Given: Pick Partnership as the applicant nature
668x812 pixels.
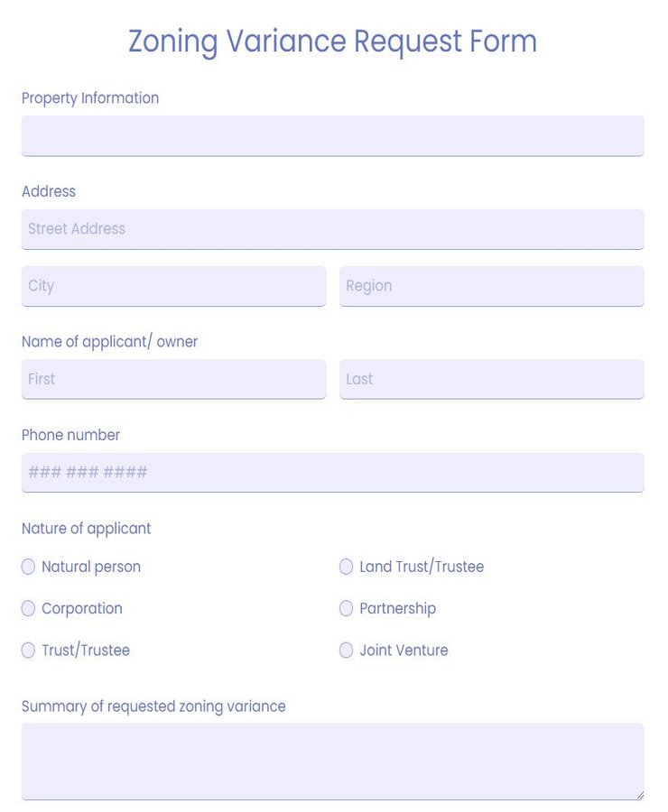Looking at the screenshot, I should coord(346,608).
